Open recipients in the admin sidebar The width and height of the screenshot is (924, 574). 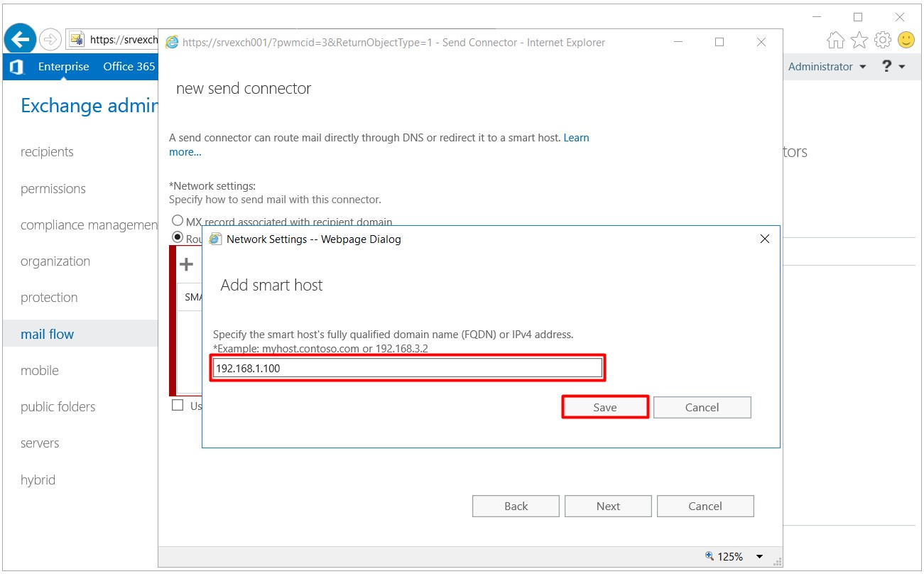[x=47, y=152]
